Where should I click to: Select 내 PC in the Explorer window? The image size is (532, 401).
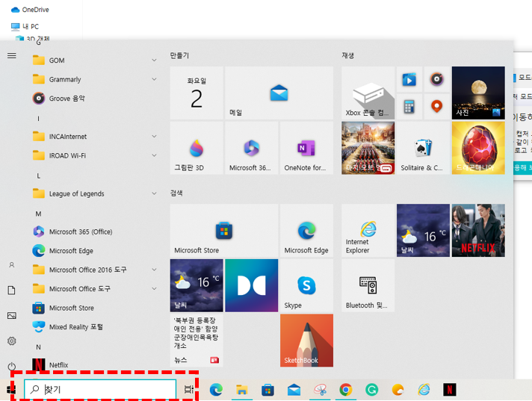pyautogui.click(x=25, y=26)
